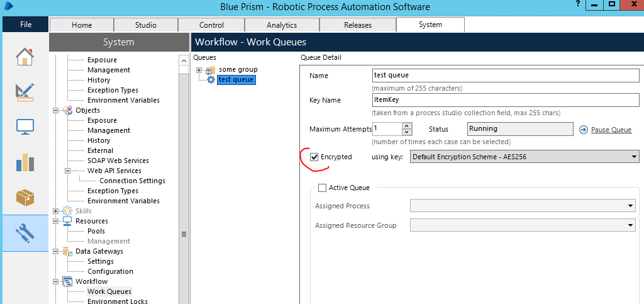Open Studio via pencil-ruler sidebar icon
This screenshot has width=644, height=304.
(25, 91)
